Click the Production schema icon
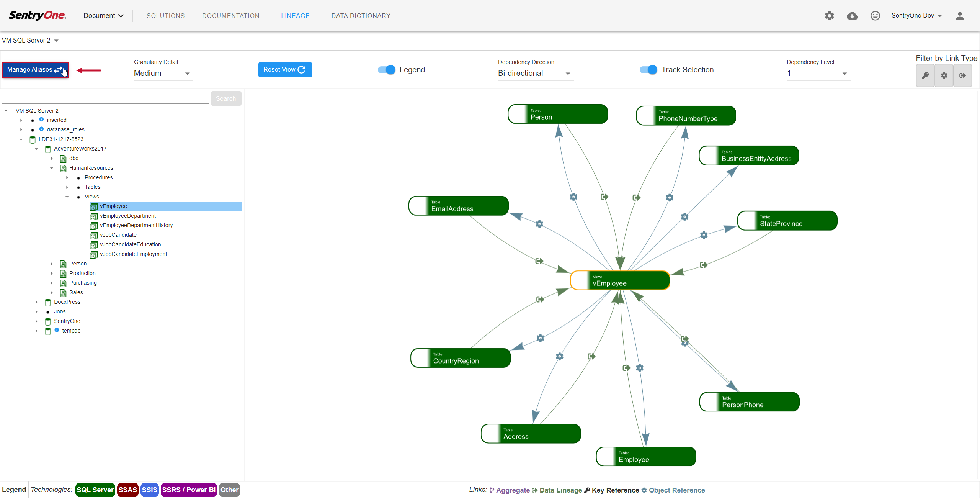Viewport: 980px width, 498px height. coord(63,274)
